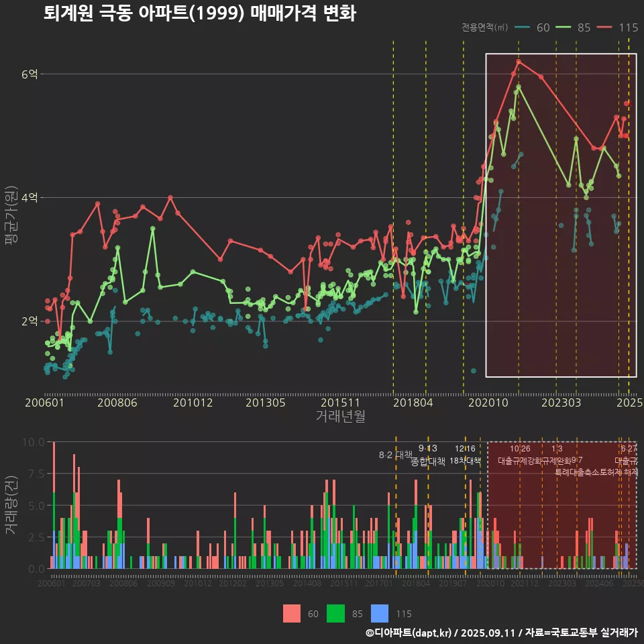Click the teal 60㎡ line legend marker

[x=522, y=28]
